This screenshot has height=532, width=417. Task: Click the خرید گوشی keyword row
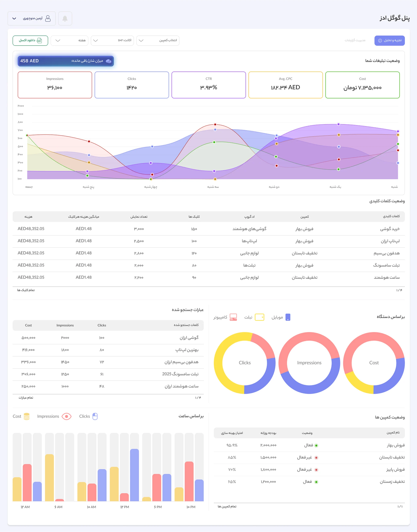(208, 229)
